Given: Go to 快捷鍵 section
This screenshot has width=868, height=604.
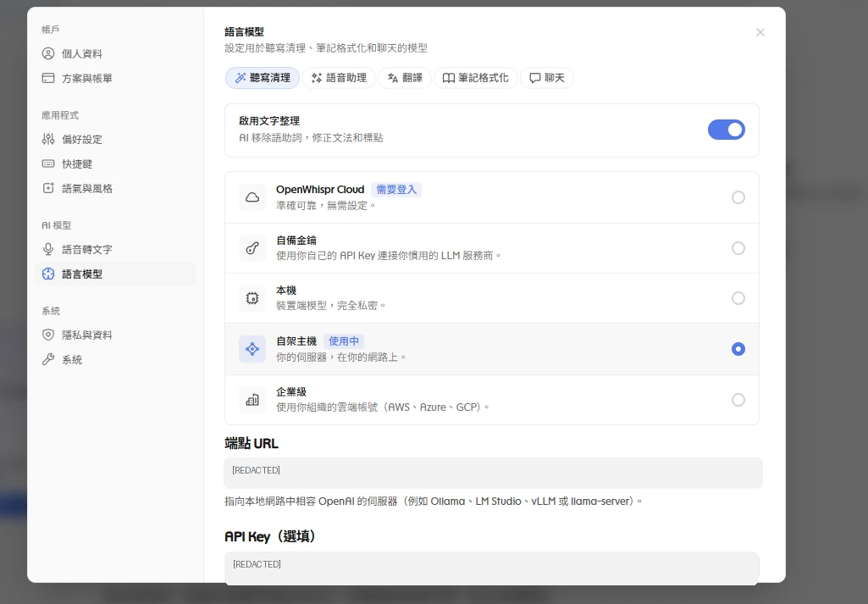Looking at the screenshot, I should pyautogui.click(x=116, y=163).
